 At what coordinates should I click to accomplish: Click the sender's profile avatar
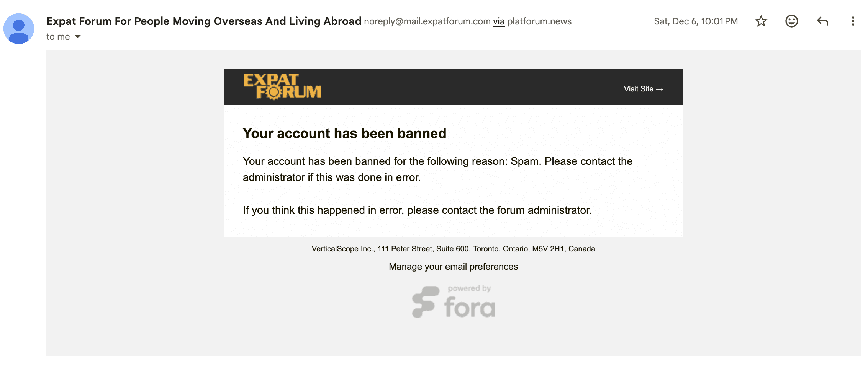point(19,29)
